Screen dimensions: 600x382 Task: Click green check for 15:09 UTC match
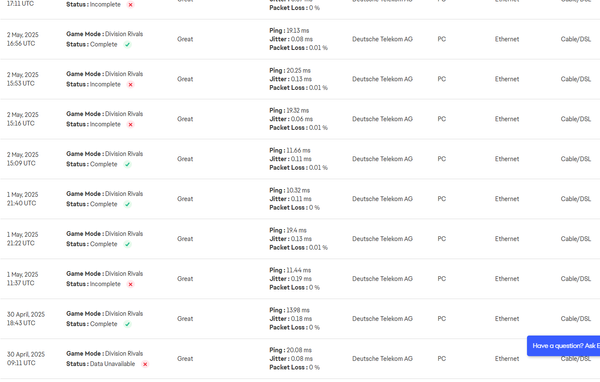point(127,165)
